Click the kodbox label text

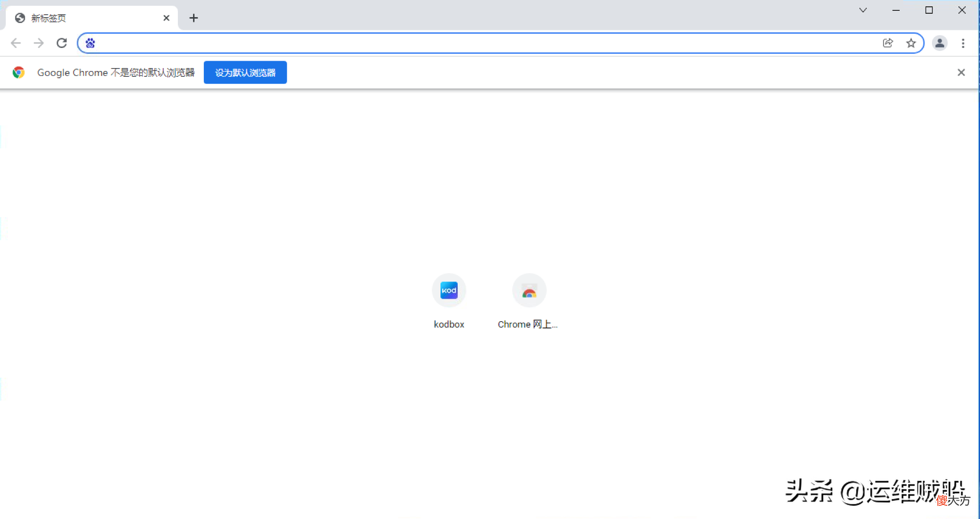pos(449,324)
